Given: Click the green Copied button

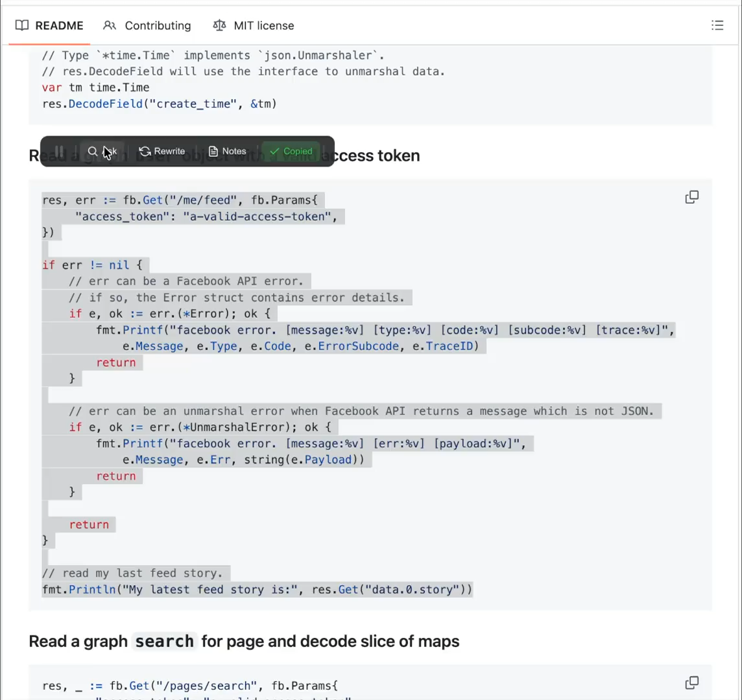Looking at the screenshot, I should coord(291,152).
